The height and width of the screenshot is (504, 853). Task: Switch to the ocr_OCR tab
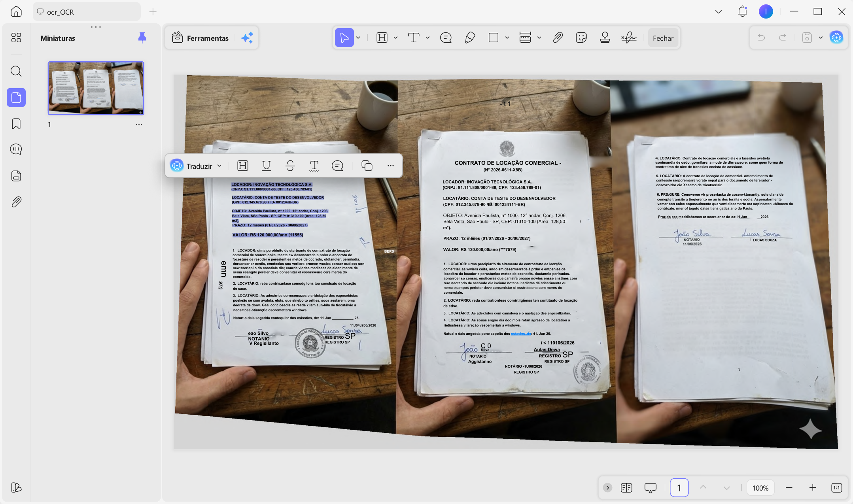tap(86, 12)
